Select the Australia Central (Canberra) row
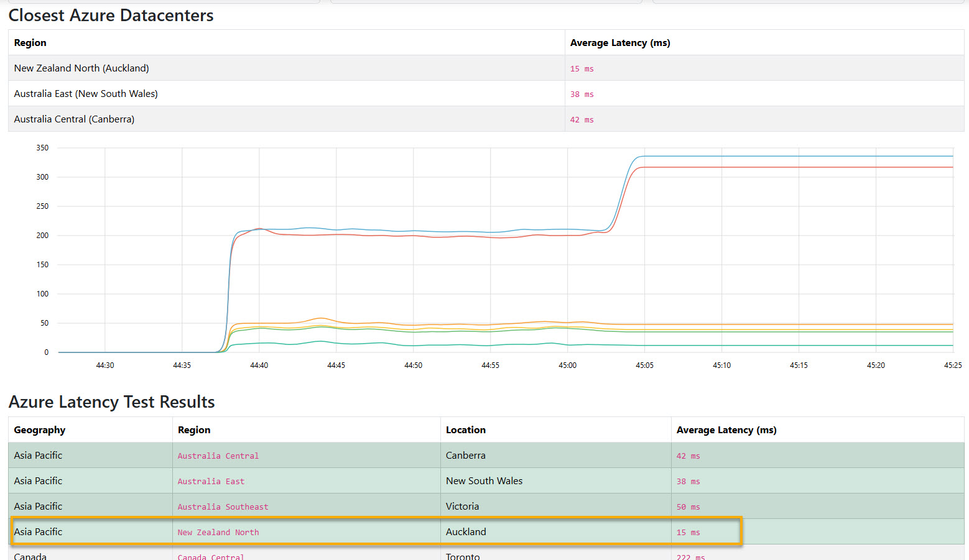Screen dimensions: 969x560 (486, 119)
